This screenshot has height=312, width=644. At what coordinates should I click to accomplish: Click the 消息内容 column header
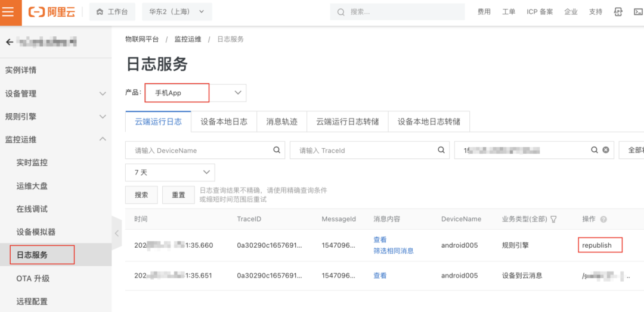[x=387, y=219]
